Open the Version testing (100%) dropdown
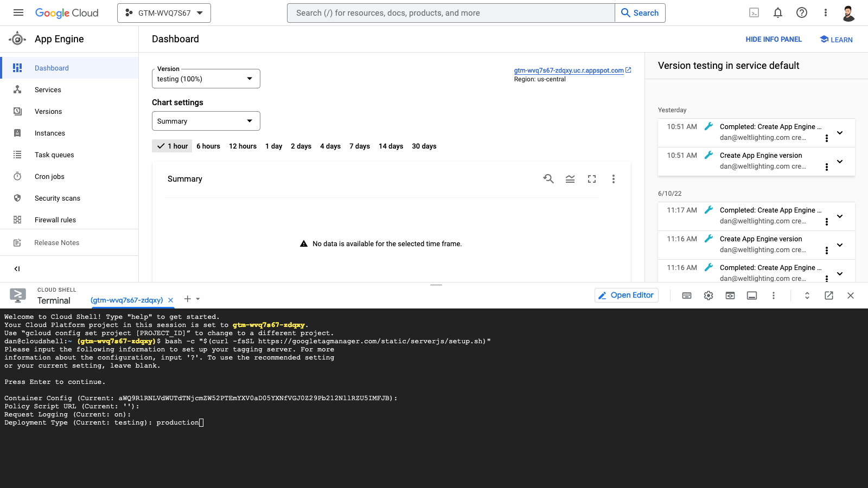The width and height of the screenshot is (868, 488). pos(206,79)
